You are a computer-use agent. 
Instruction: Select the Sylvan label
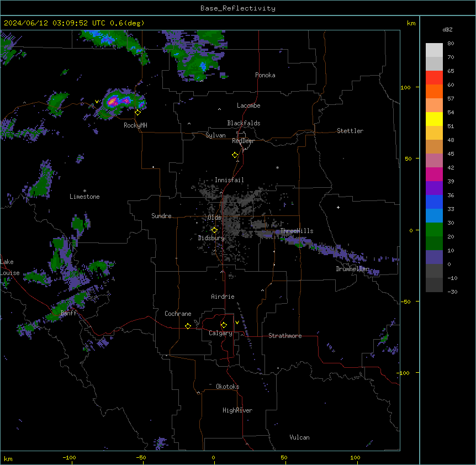click(215, 135)
